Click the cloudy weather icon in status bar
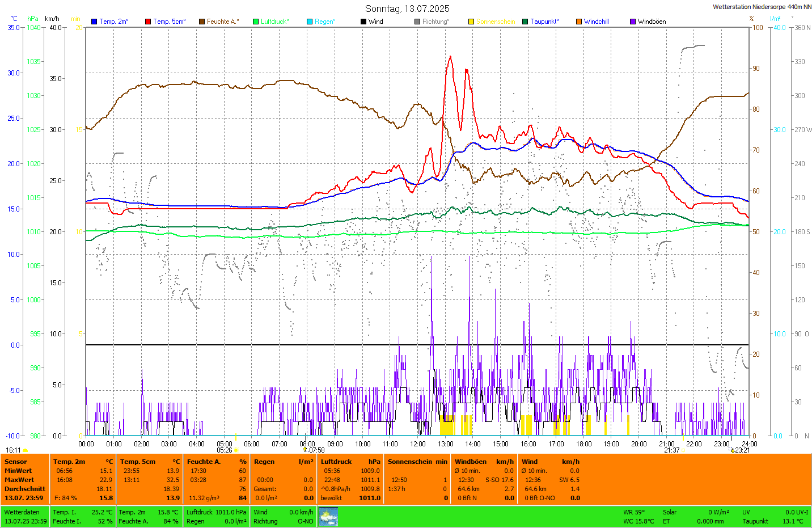 (328, 517)
